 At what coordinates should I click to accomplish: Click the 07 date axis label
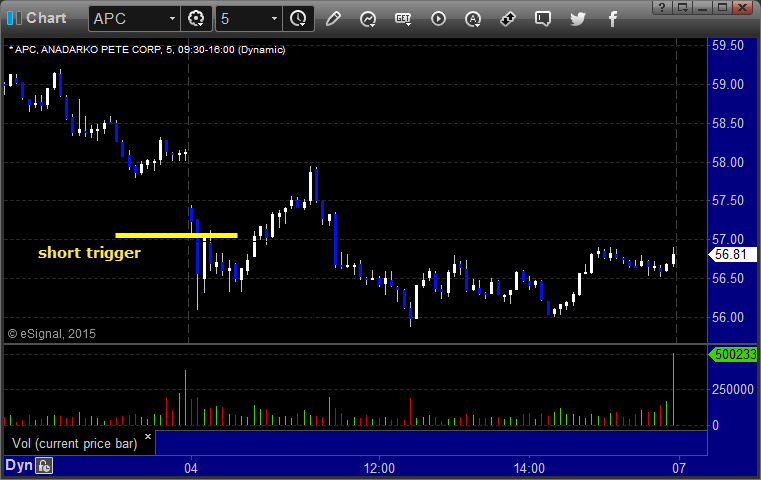[x=679, y=468]
